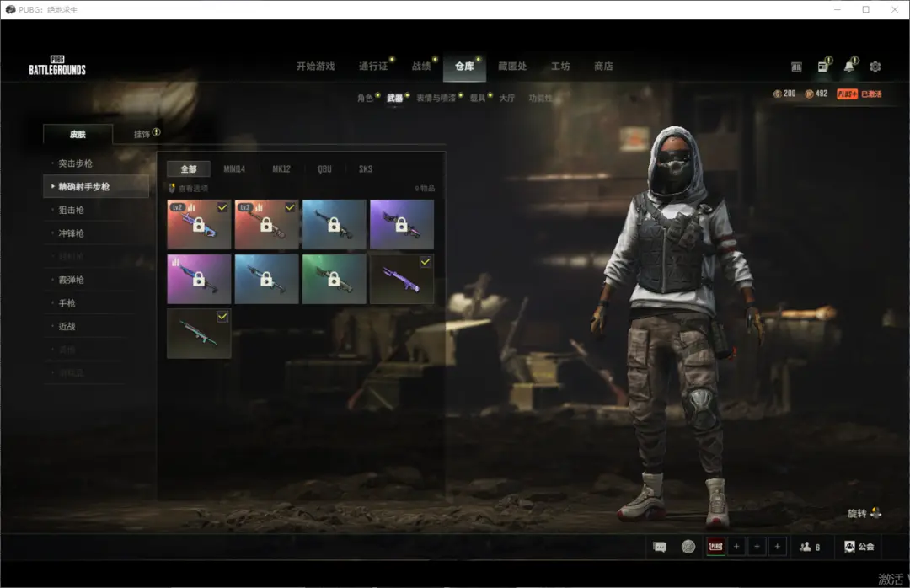Select the 武器 sub-tab
Image resolution: width=910 pixels, height=588 pixels.
pos(394,98)
